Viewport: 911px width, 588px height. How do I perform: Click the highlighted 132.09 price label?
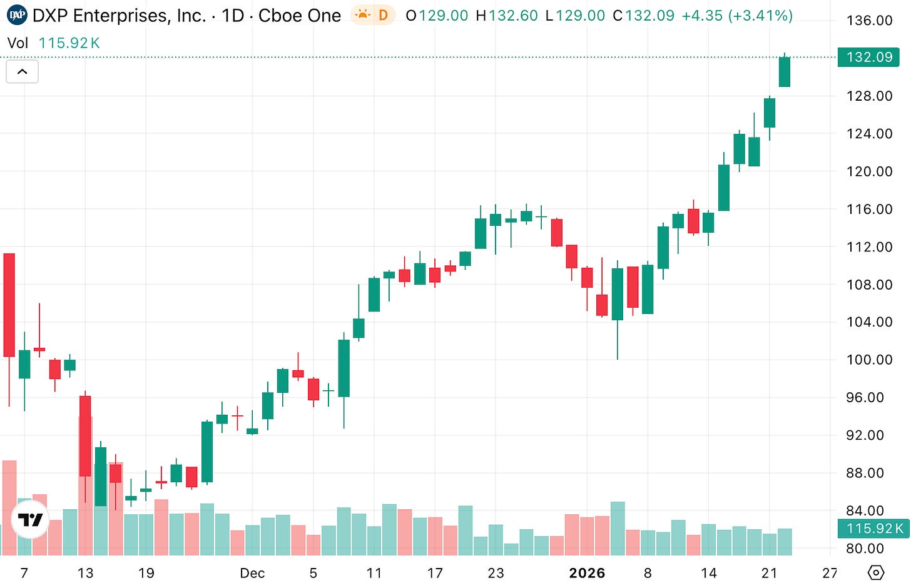[x=869, y=57]
